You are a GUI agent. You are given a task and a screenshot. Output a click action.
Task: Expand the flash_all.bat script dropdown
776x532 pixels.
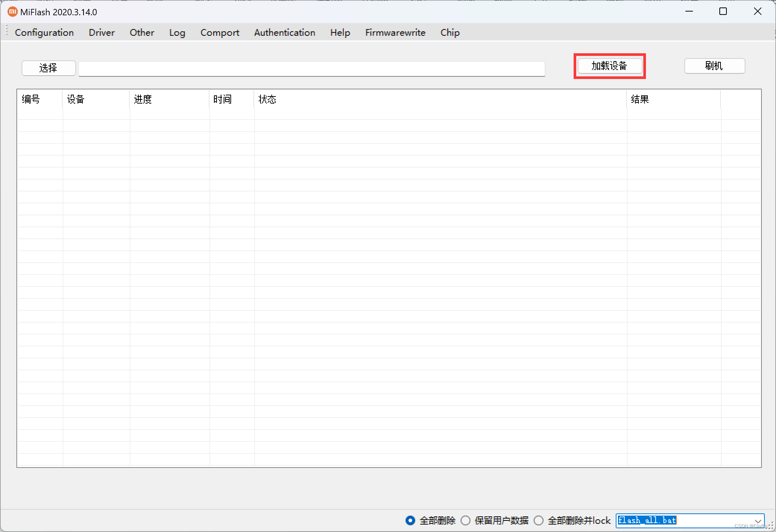(x=758, y=521)
